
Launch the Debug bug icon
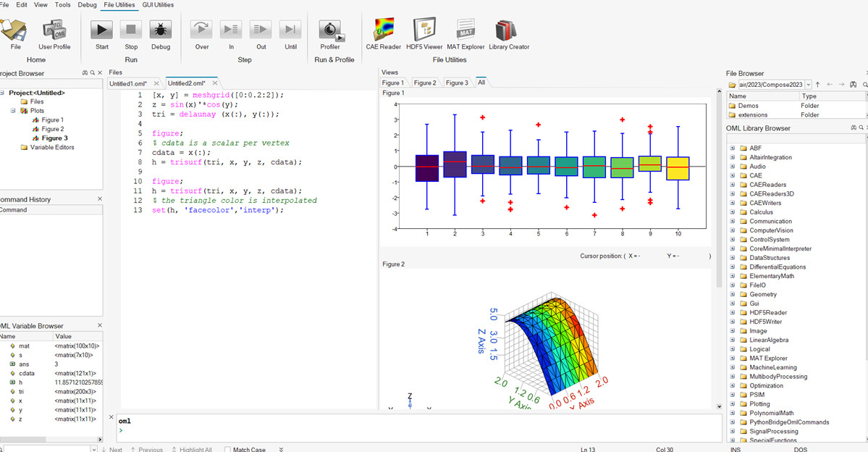160,30
